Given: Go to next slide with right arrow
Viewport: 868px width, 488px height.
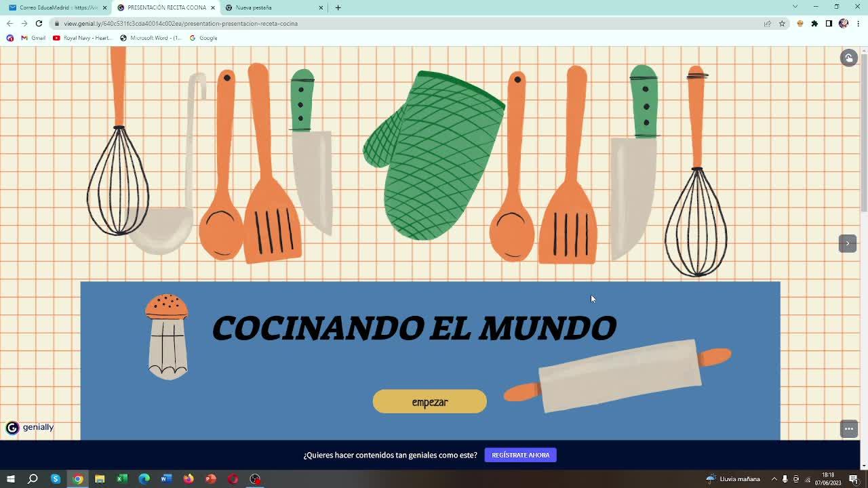Looking at the screenshot, I should pos(848,243).
